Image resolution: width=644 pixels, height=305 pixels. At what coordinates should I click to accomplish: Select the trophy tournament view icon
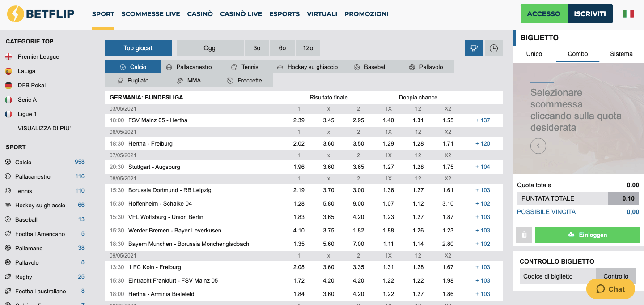tap(474, 48)
